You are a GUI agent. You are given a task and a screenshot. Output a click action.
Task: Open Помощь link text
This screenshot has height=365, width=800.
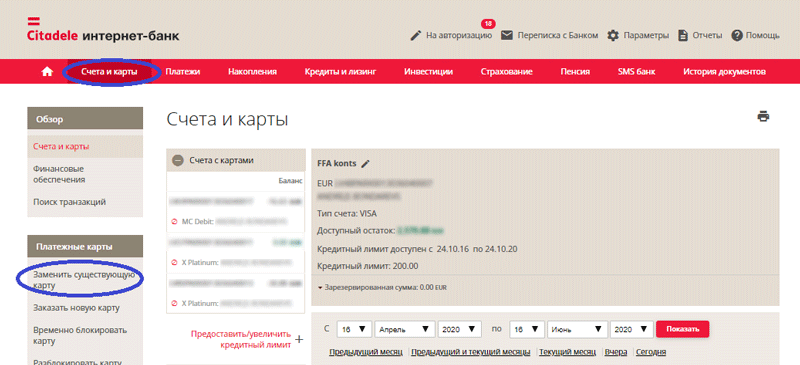coord(763,36)
